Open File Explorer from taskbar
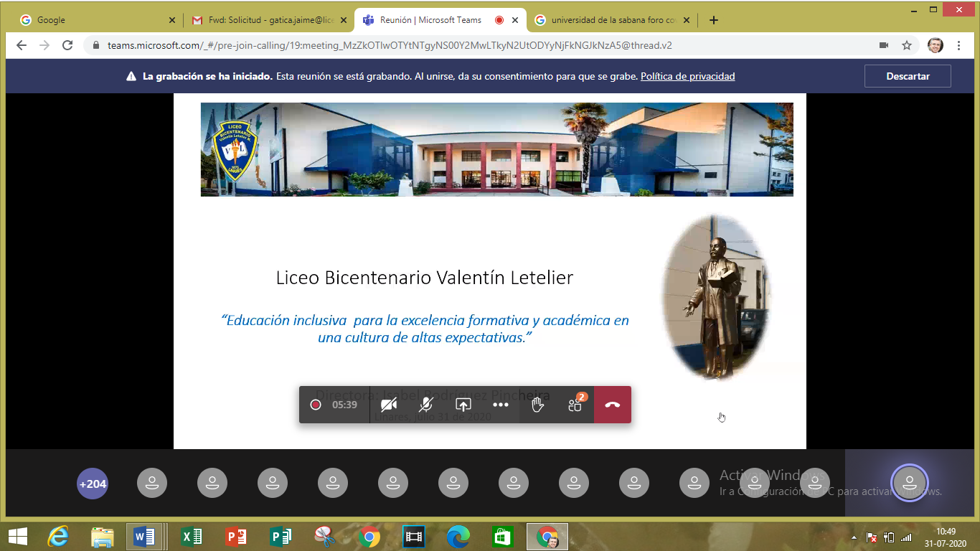This screenshot has width=980, height=551. click(x=103, y=536)
